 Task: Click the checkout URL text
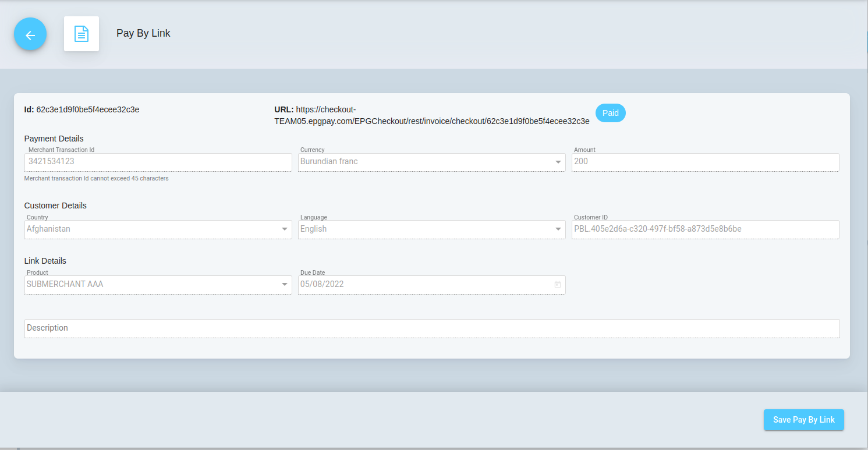(431, 115)
